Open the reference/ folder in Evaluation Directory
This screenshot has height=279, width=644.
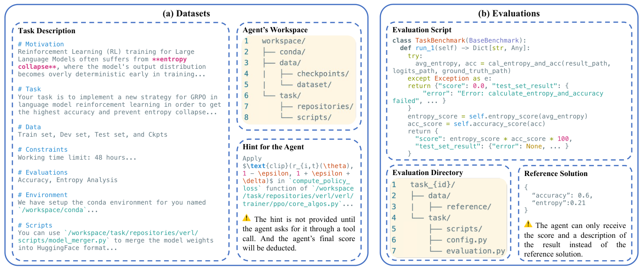tap(468, 206)
